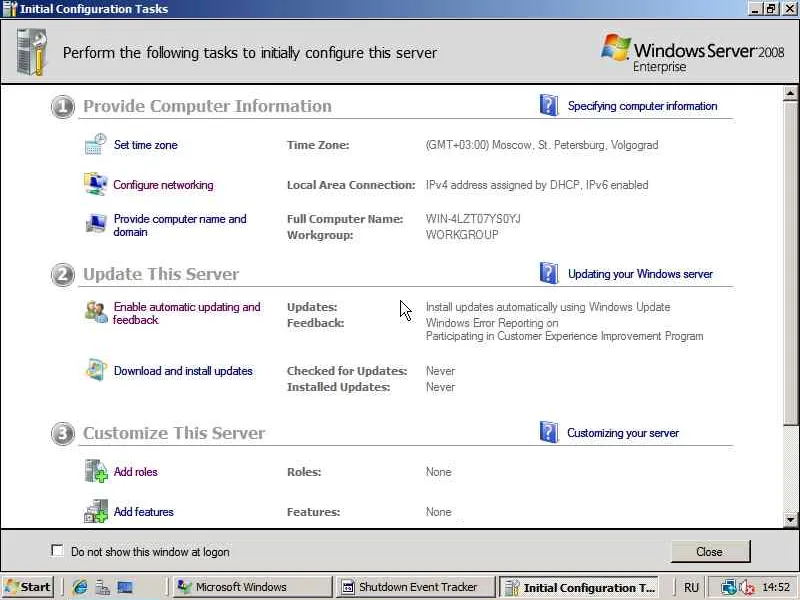Click the Set time zone clock icon
Screen dimensions: 800x600
pos(95,144)
